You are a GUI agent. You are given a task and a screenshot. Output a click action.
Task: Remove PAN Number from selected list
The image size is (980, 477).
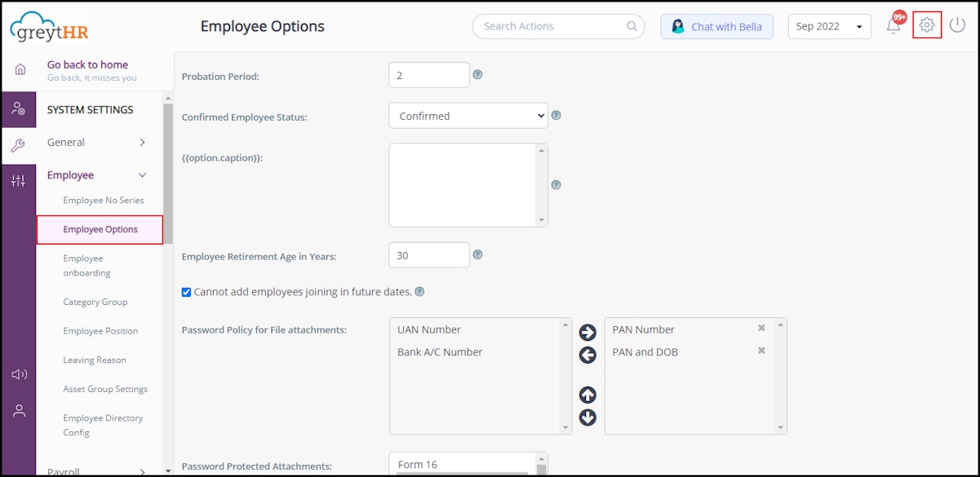[x=761, y=328]
